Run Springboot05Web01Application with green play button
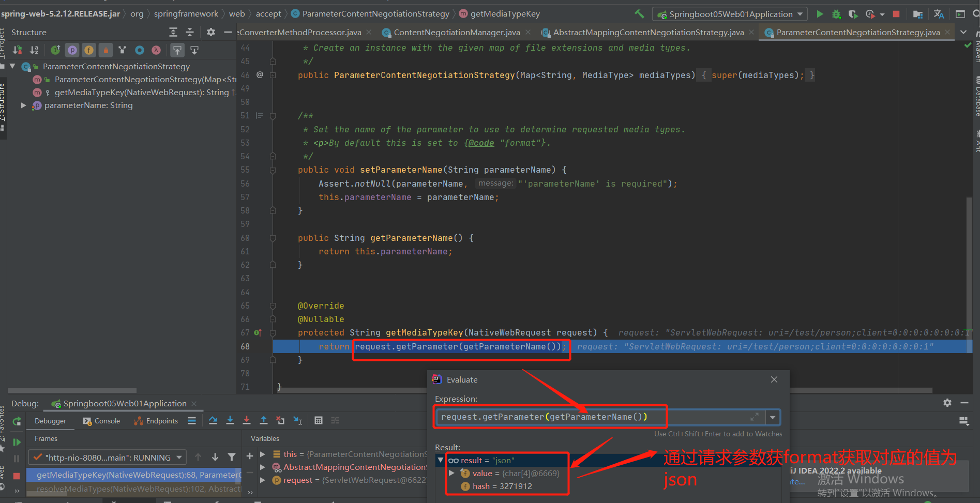 [x=820, y=14]
